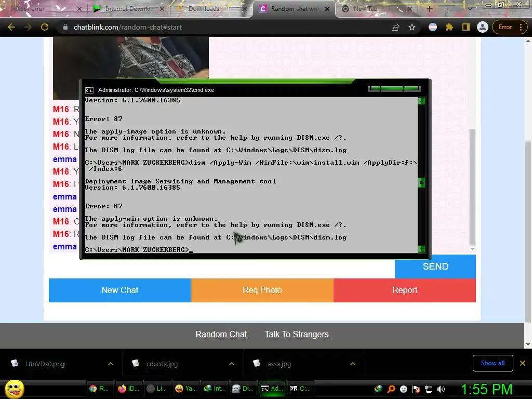
Task: Share this page from the address bar
Action: 395,27
